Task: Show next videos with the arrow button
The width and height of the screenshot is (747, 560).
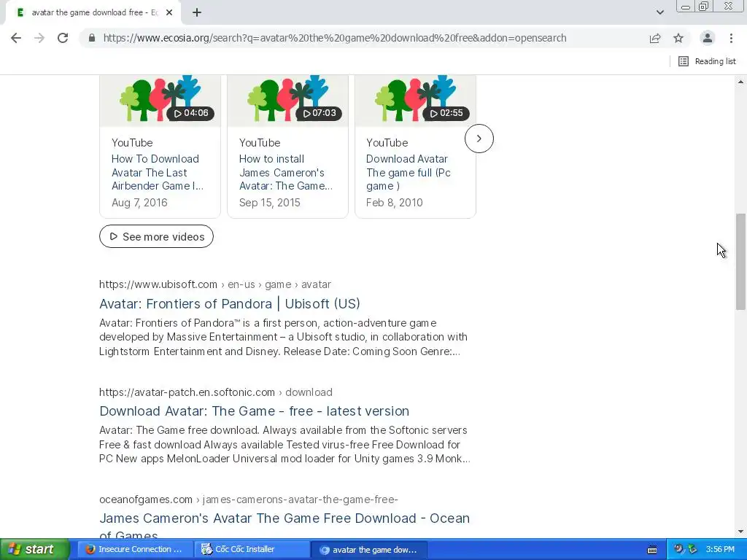Action: (479, 139)
